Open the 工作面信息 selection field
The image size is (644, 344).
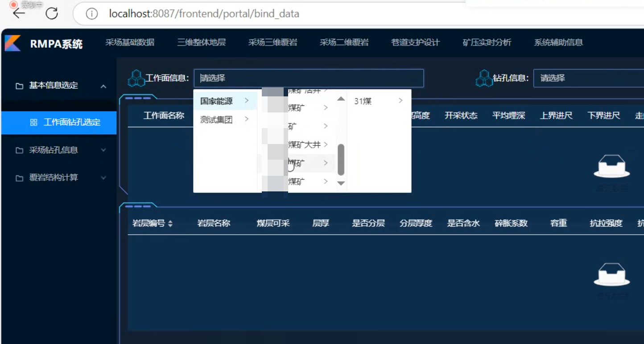tap(309, 78)
